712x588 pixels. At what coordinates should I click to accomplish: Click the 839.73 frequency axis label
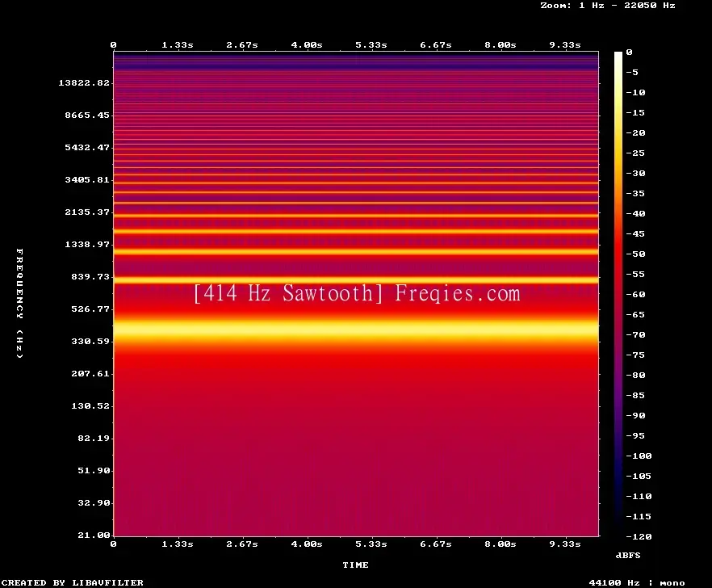point(90,276)
